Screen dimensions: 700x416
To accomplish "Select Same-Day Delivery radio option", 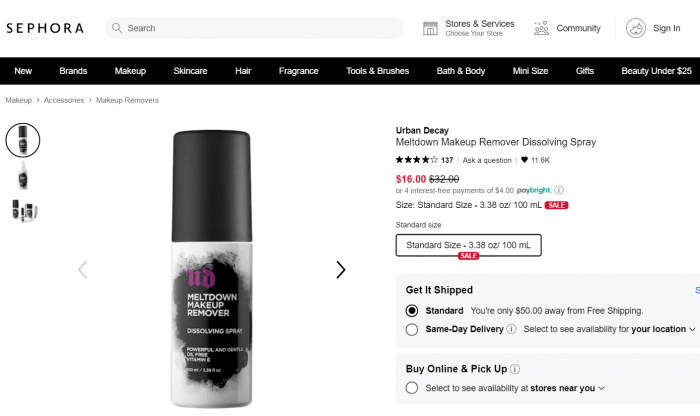I will coord(412,329).
